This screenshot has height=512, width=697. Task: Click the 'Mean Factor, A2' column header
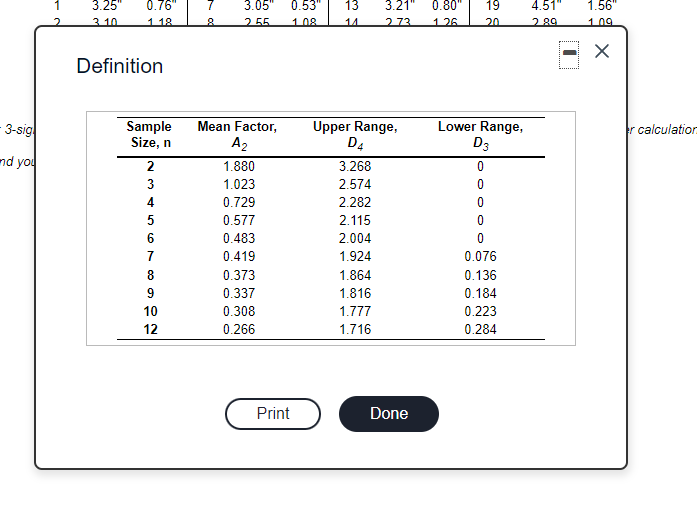pos(237,135)
